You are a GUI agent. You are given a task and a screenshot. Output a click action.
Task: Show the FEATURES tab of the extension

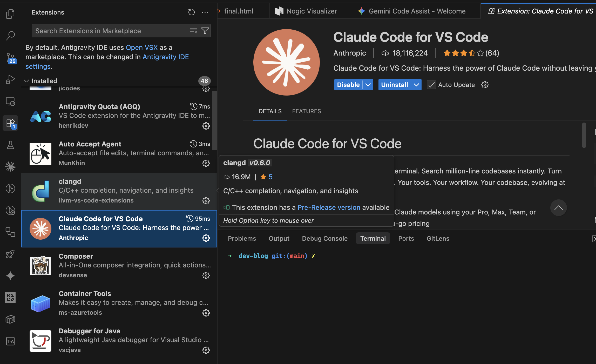coord(307,111)
